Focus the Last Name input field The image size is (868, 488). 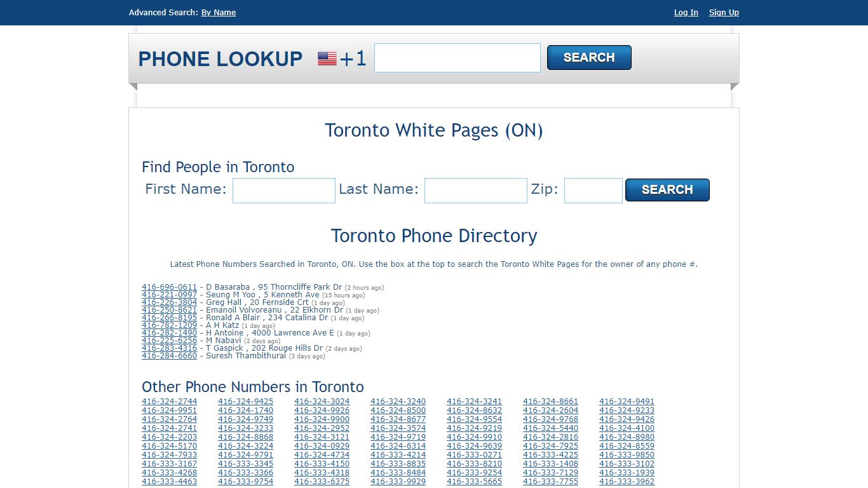476,191
